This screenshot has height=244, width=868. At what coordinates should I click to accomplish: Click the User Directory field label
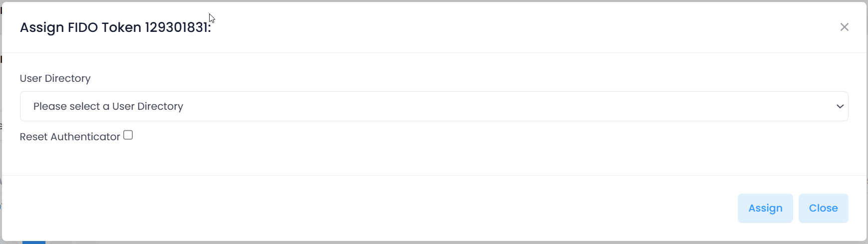tap(55, 78)
